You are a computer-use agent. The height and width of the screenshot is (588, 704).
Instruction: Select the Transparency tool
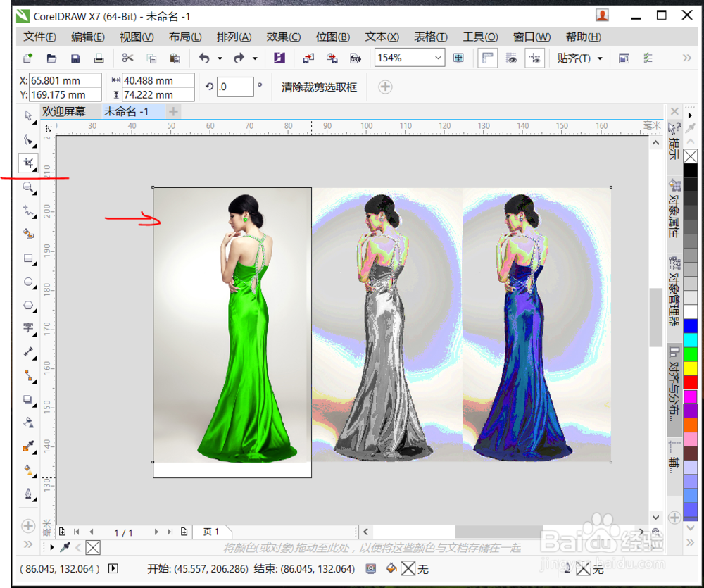tap(28, 423)
